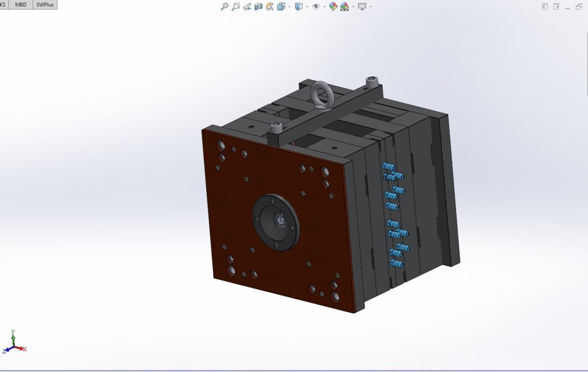The width and height of the screenshot is (588, 372).
Task: Collapse the left panel using arrow button
Action: pos(545,7)
